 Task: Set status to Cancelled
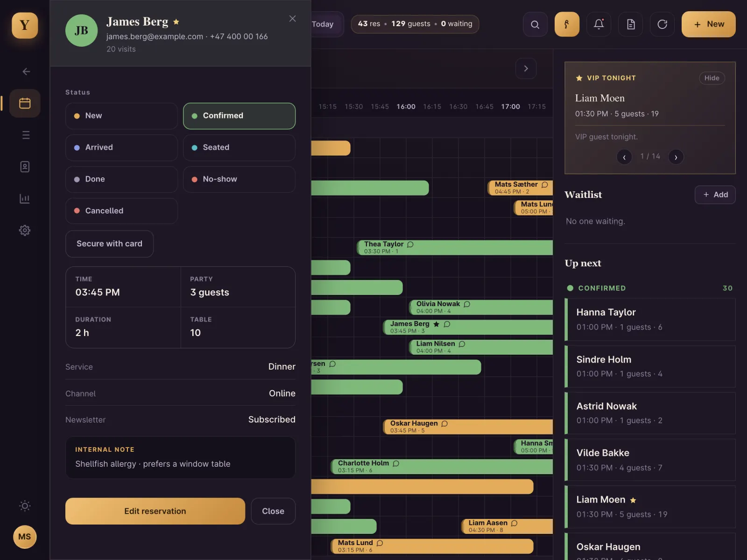pos(121,211)
